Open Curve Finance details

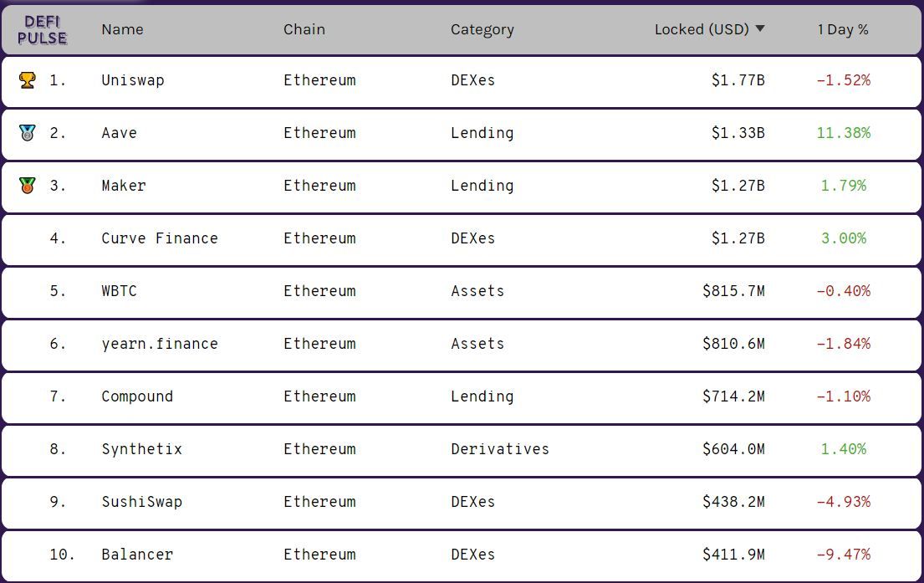click(160, 238)
